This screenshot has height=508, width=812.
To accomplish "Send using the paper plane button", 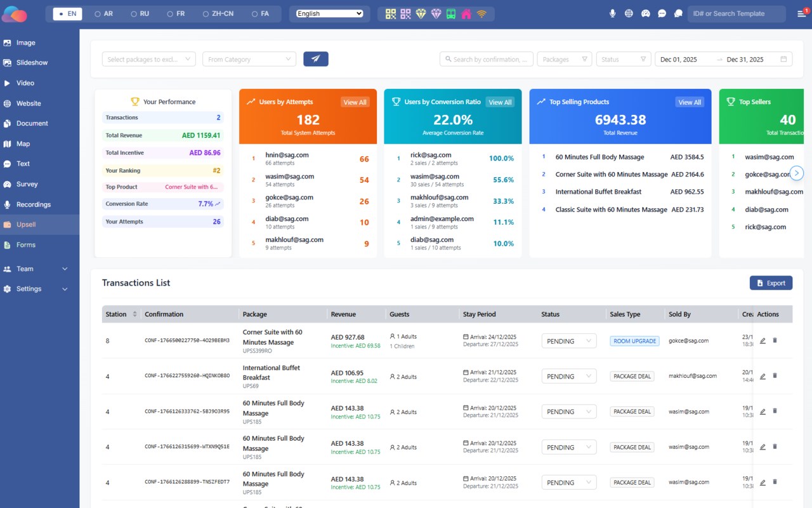I will 316,59.
